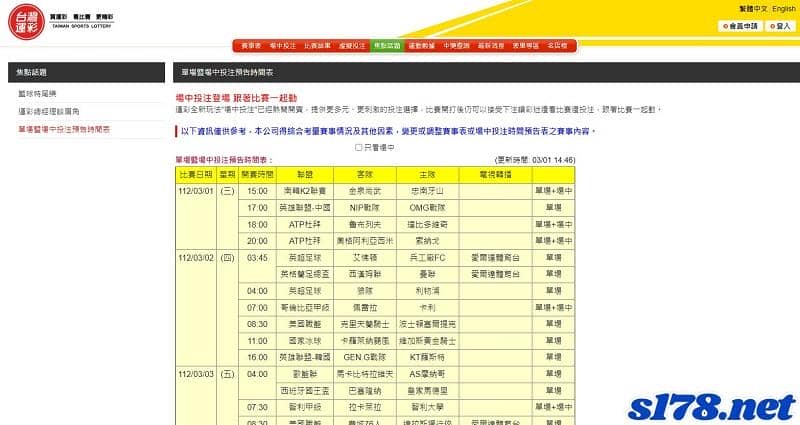Open the 比賽結果 menu item
Image resolution: width=800 pixels, height=425 pixels.
[x=317, y=46]
